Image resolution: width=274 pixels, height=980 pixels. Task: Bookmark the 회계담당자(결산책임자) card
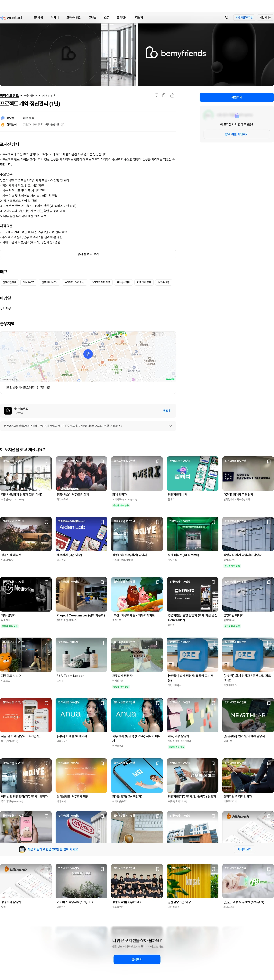coord(158,763)
